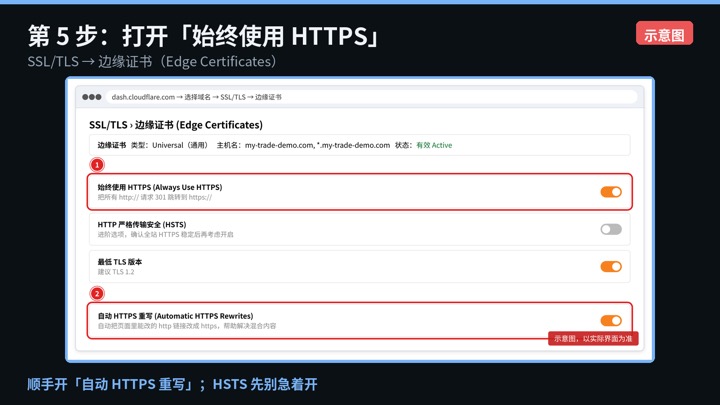Viewport: 720px width, 405px height.
Task: Click the 示意图，以实际界面为准 note
Action: (x=593, y=338)
